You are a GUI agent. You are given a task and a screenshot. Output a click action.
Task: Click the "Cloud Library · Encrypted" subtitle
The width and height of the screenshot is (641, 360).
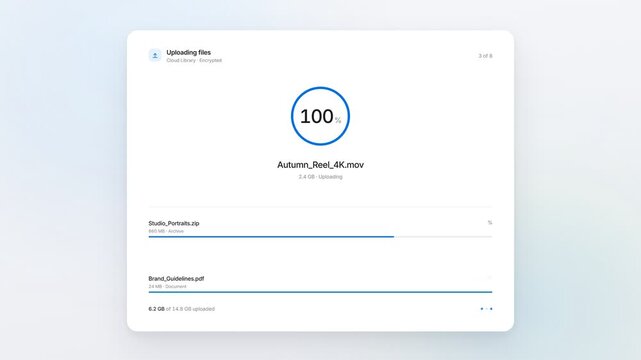tap(194, 60)
